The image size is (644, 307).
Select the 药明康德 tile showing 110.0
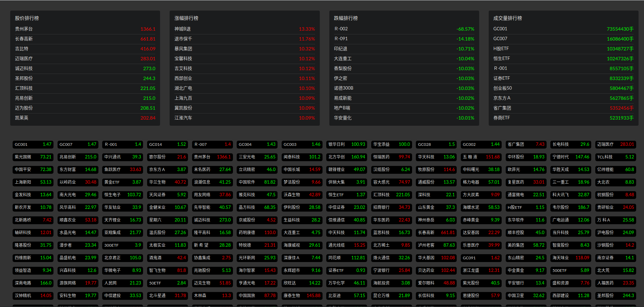point(257,233)
